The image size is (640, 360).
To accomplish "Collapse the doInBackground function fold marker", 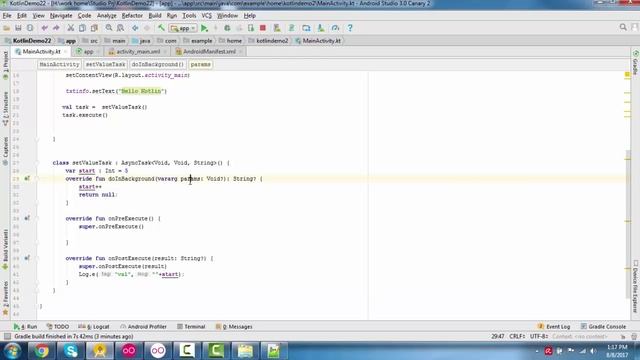I will [x=37, y=179].
